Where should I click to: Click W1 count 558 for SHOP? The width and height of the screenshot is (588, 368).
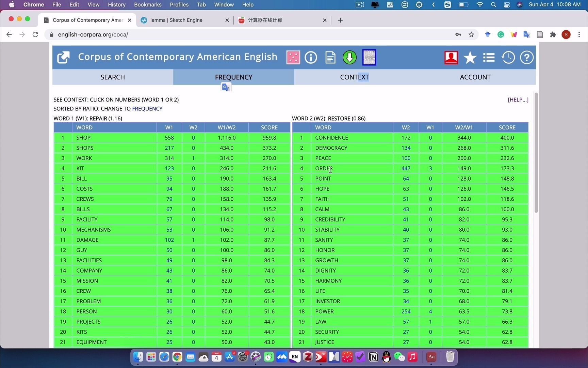[x=169, y=138]
